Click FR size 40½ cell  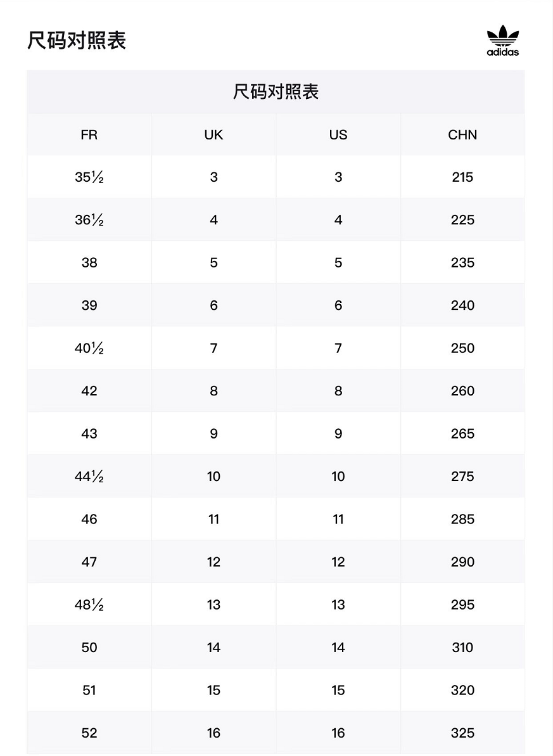(89, 348)
